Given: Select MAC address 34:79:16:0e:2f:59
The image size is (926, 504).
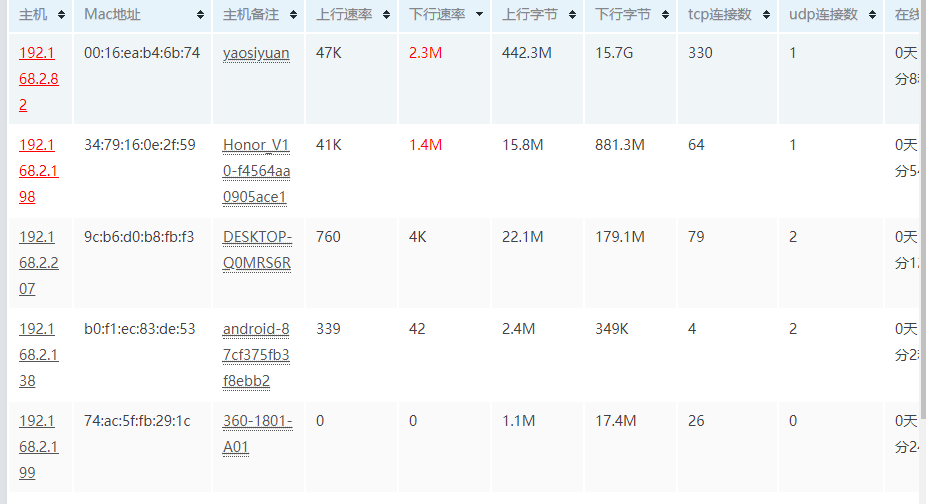Looking at the screenshot, I should click(139, 145).
